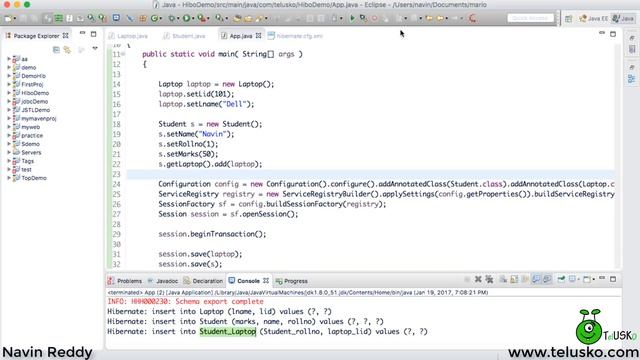Click the red curved-arrow icon in the toolbar
640x360 pixels.
(x=473, y=18)
